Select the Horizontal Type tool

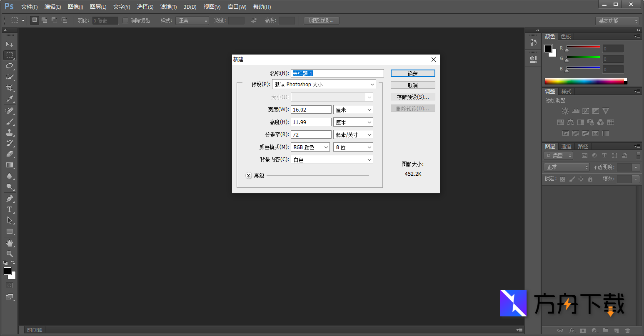click(x=9, y=209)
